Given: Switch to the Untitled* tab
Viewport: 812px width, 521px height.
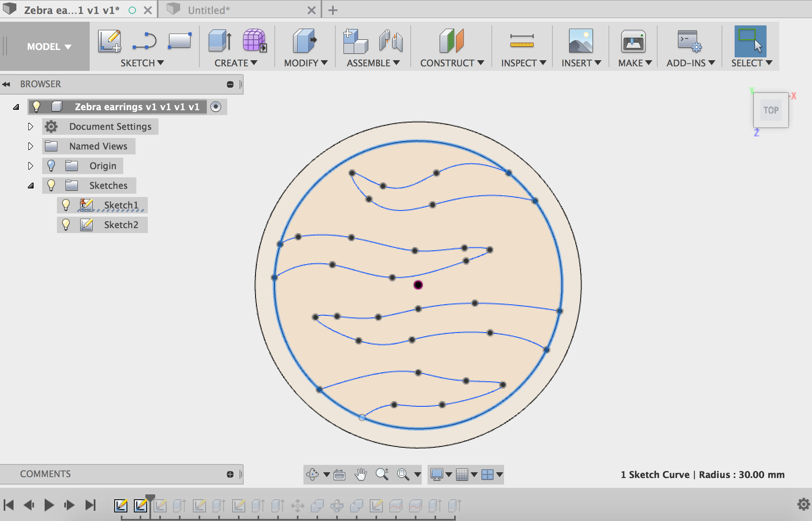Looking at the screenshot, I should 209,10.
